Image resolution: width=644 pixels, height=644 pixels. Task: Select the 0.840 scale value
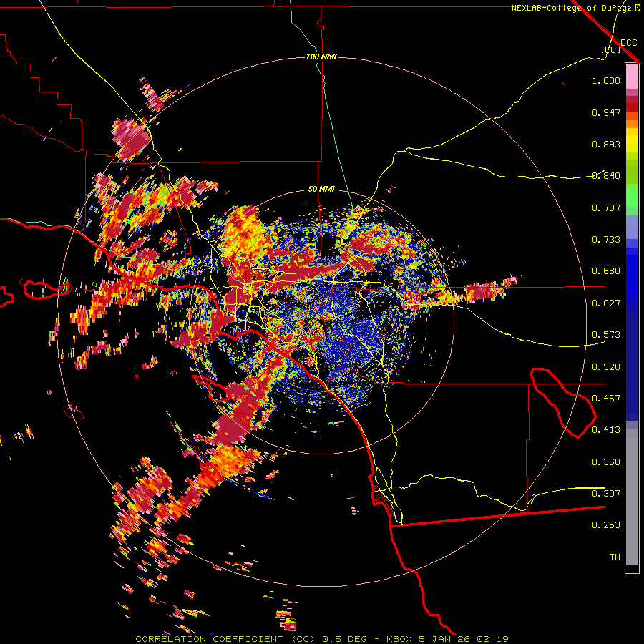coord(606,176)
